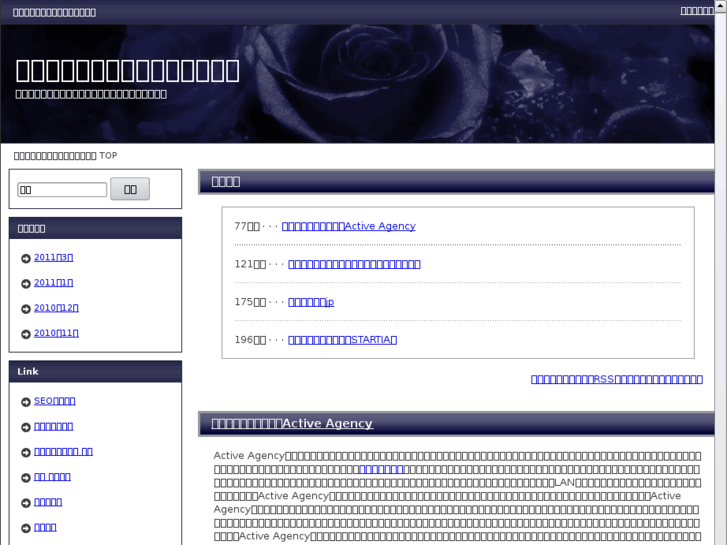The width and height of the screenshot is (727, 545).
Task: Click arrow bullet beside fourth Link panel entry
Action: coord(26,478)
